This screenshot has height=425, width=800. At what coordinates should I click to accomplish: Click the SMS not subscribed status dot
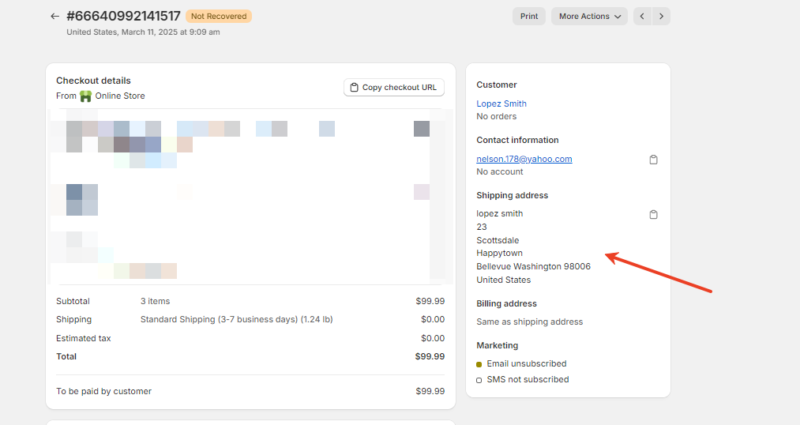click(x=480, y=380)
